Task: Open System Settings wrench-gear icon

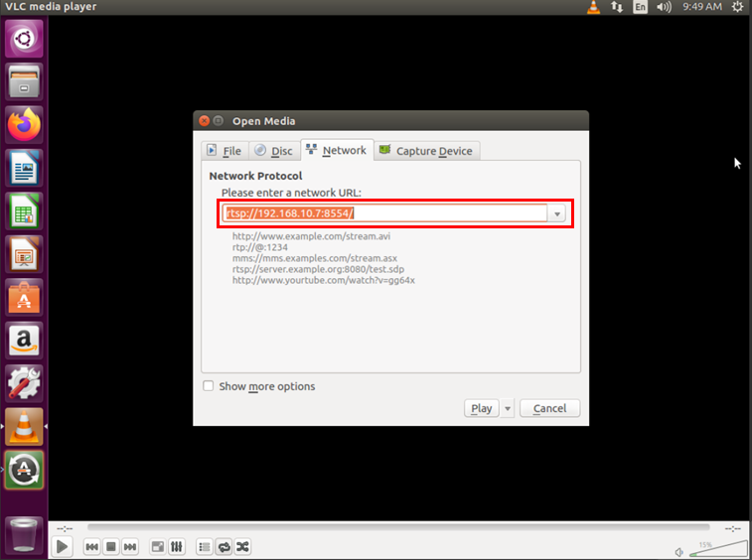Action: [x=24, y=383]
